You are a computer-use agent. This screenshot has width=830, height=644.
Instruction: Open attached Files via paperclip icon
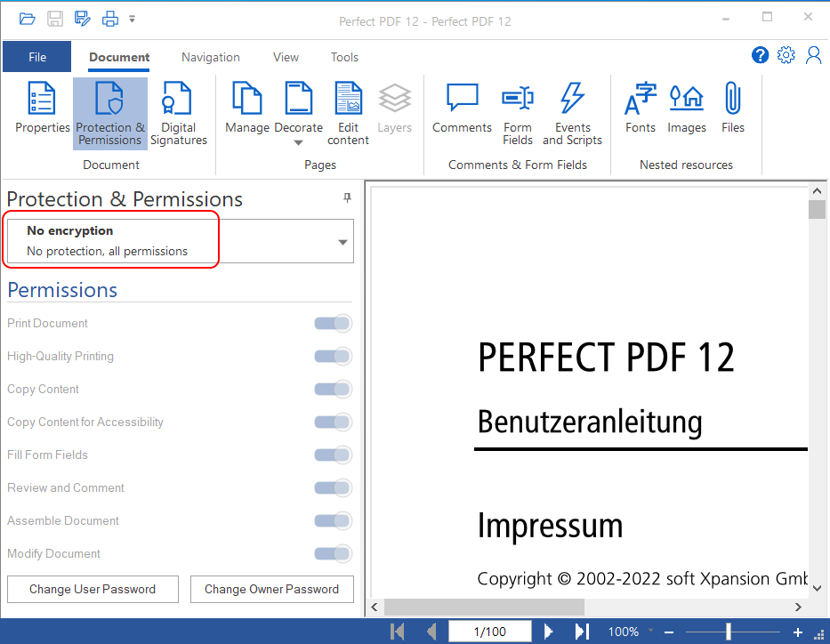pyautogui.click(x=733, y=109)
